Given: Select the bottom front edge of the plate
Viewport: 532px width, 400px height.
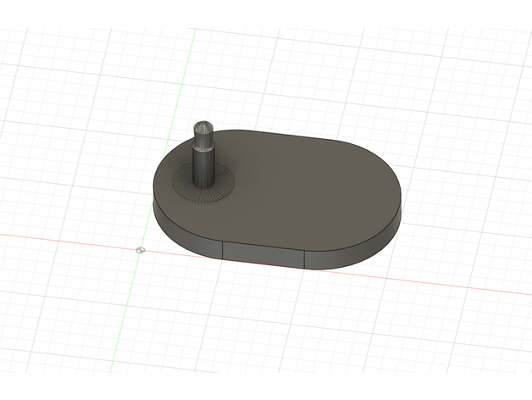Looking at the screenshot, I should click(263, 262).
